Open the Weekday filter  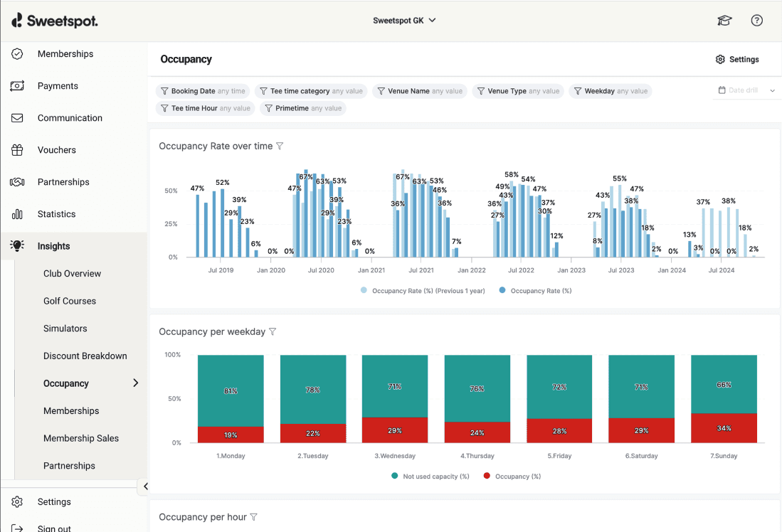(611, 91)
